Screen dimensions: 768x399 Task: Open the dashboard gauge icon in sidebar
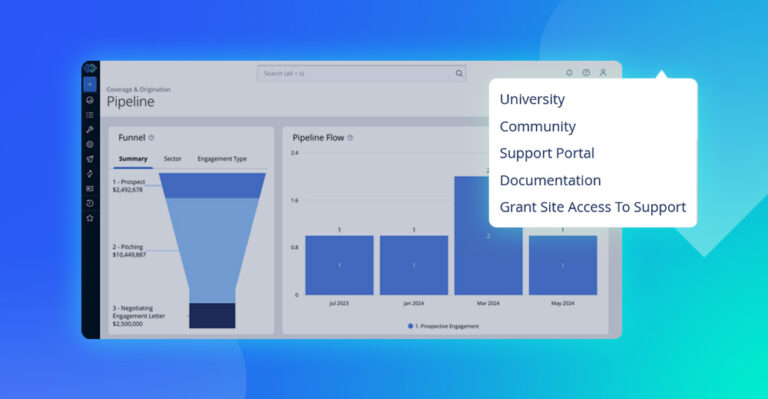90,100
